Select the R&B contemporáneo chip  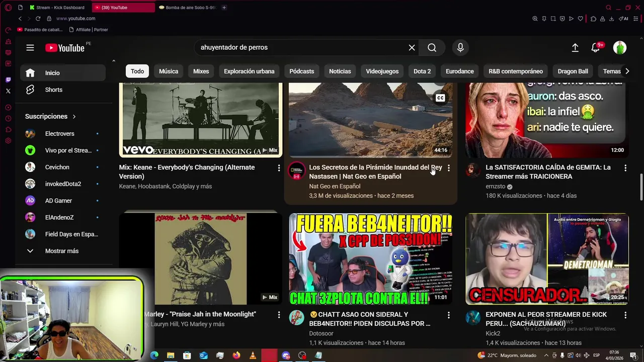[x=516, y=71]
